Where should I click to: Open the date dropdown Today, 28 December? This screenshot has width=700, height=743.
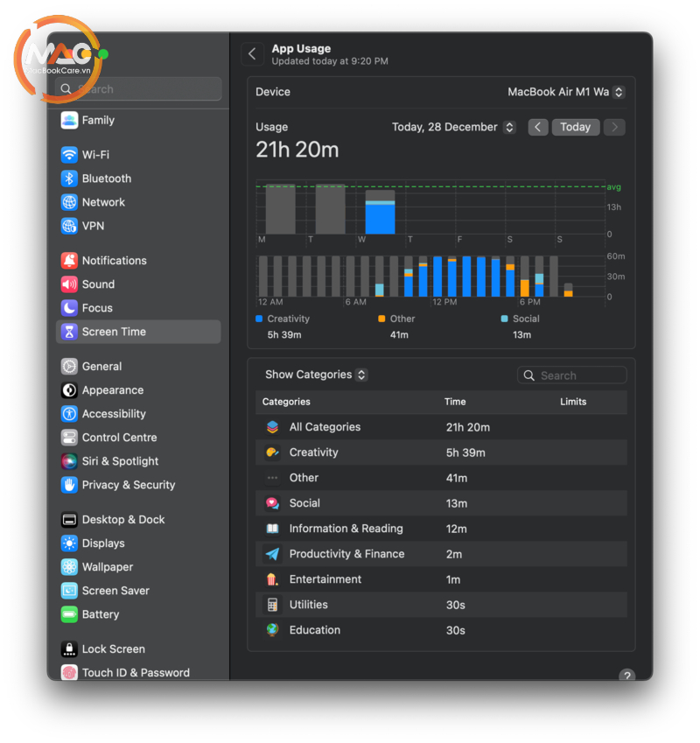(x=453, y=127)
